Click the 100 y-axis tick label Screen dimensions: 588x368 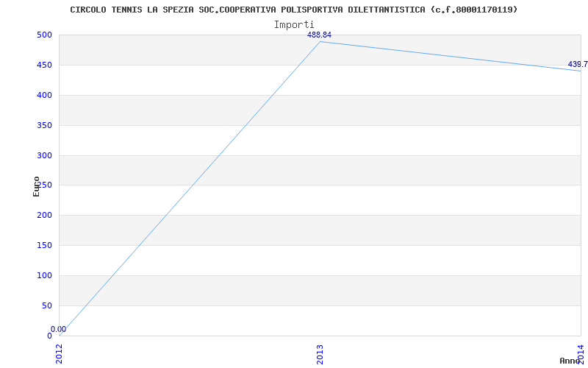pyautogui.click(x=44, y=275)
